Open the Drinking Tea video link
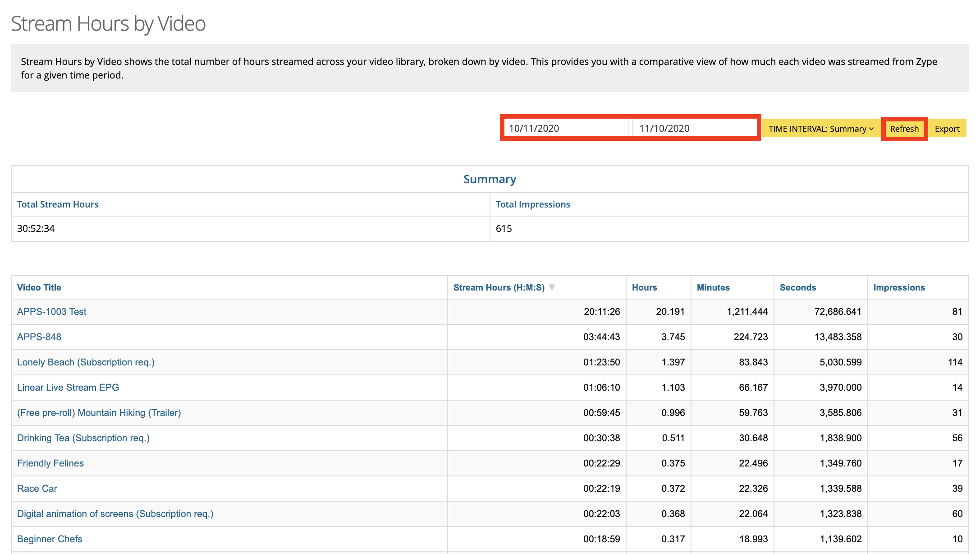This screenshot has width=980, height=554. (83, 438)
